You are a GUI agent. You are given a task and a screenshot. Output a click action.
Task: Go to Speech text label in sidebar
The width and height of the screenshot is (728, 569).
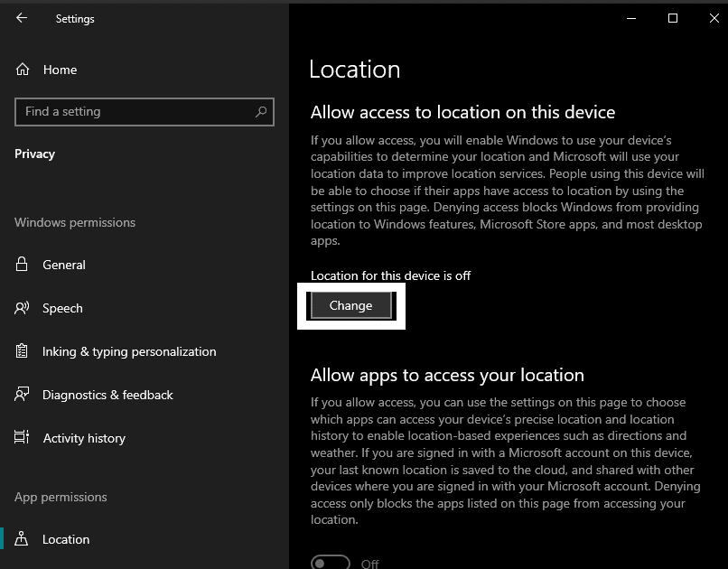click(62, 308)
